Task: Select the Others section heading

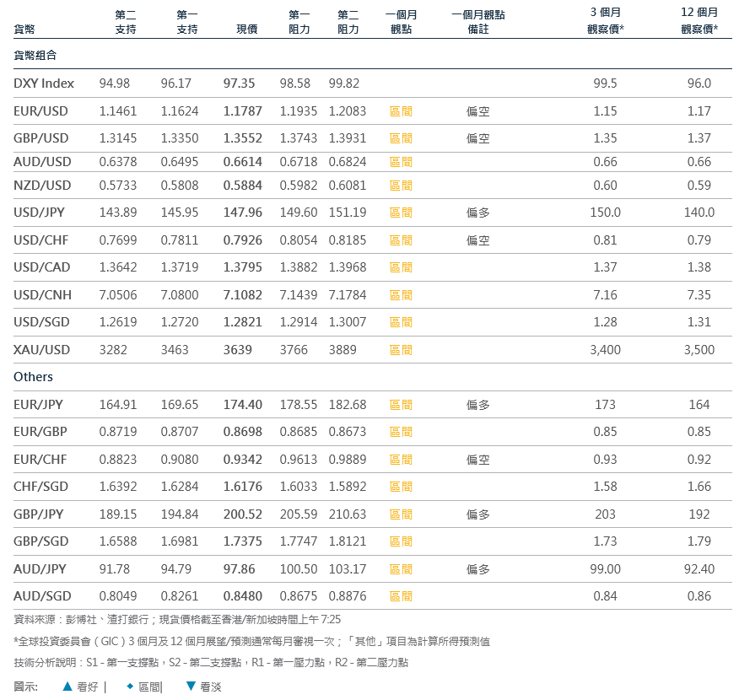Action: coord(33,377)
